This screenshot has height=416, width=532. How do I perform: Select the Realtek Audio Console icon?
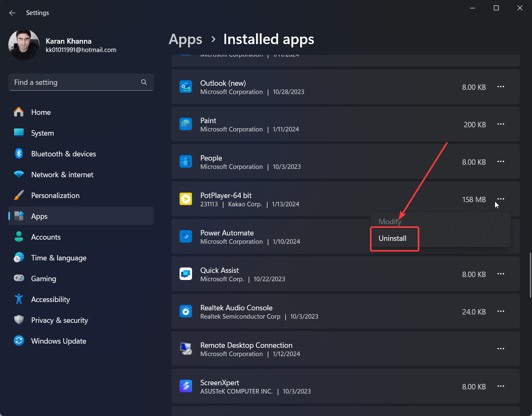pyautogui.click(x=186, y=311)
